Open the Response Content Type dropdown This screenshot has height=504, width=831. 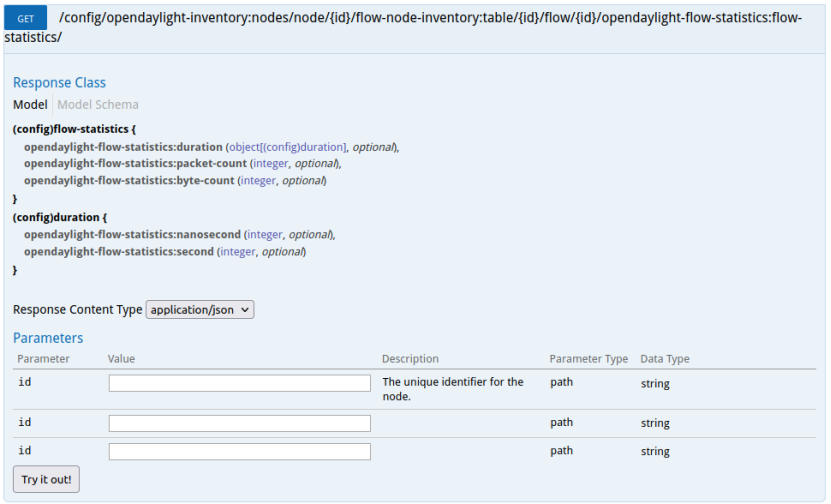pos(200,310)
